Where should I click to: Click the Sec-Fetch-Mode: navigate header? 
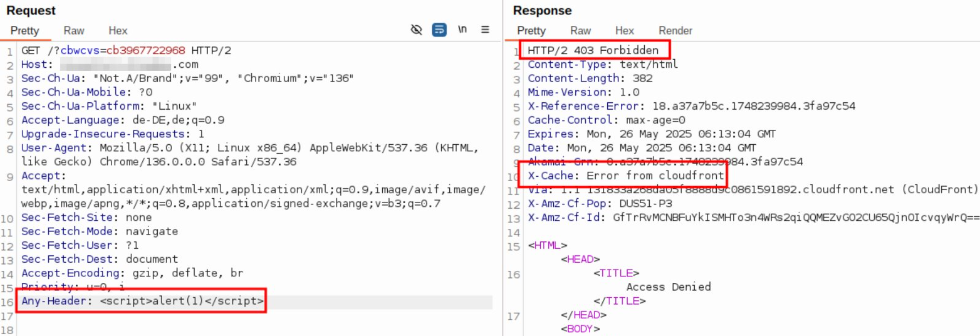[99, 231]
